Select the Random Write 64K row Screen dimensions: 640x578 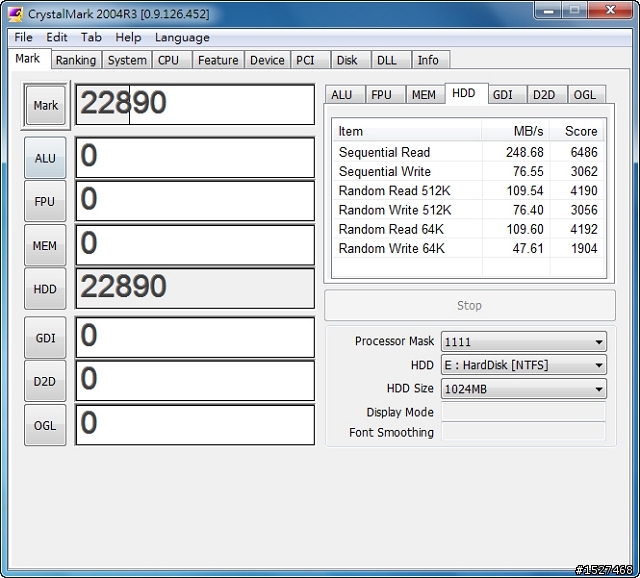click(x=468, y=248)
